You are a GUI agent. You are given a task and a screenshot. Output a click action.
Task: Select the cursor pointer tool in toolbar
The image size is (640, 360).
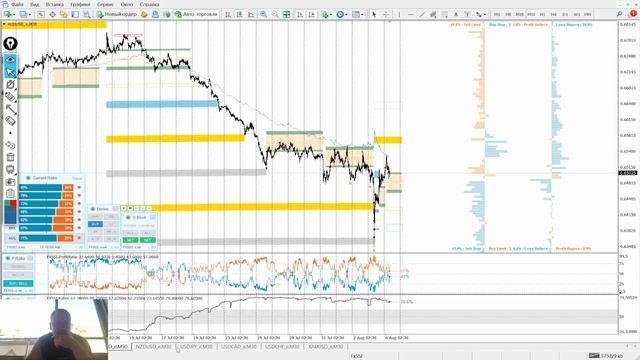point(374,14)
